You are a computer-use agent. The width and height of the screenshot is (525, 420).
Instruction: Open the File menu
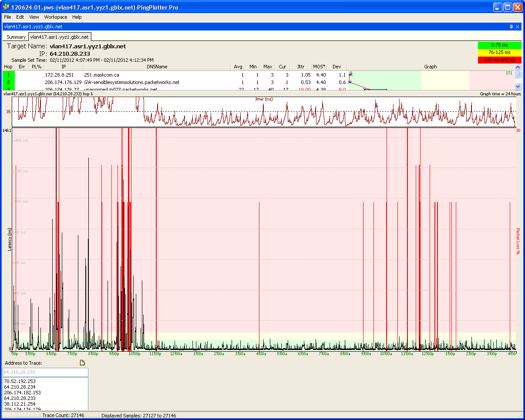point(7,17)
